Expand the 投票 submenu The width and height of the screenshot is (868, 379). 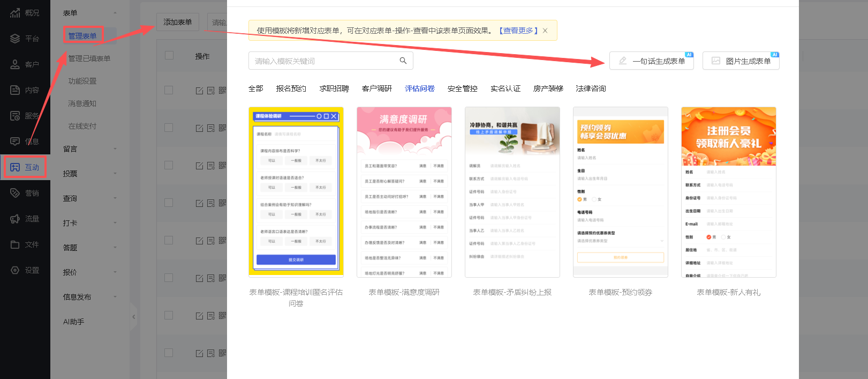[115, 174]
